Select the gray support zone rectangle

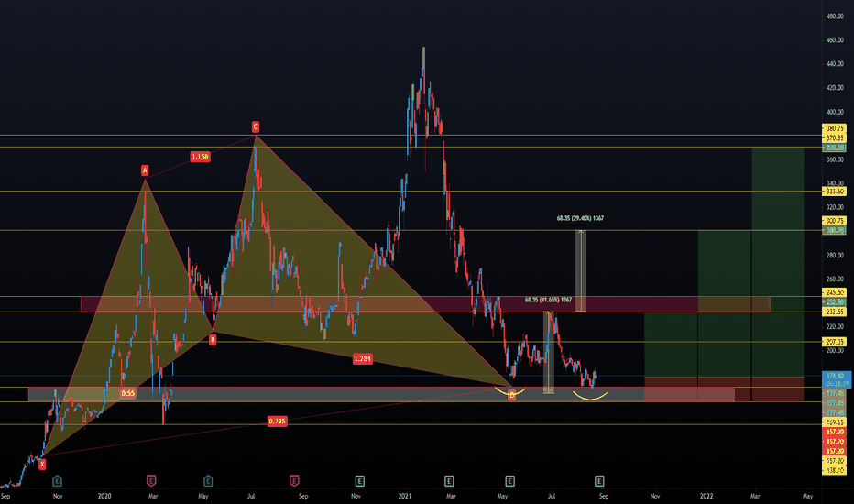[381, 394]
